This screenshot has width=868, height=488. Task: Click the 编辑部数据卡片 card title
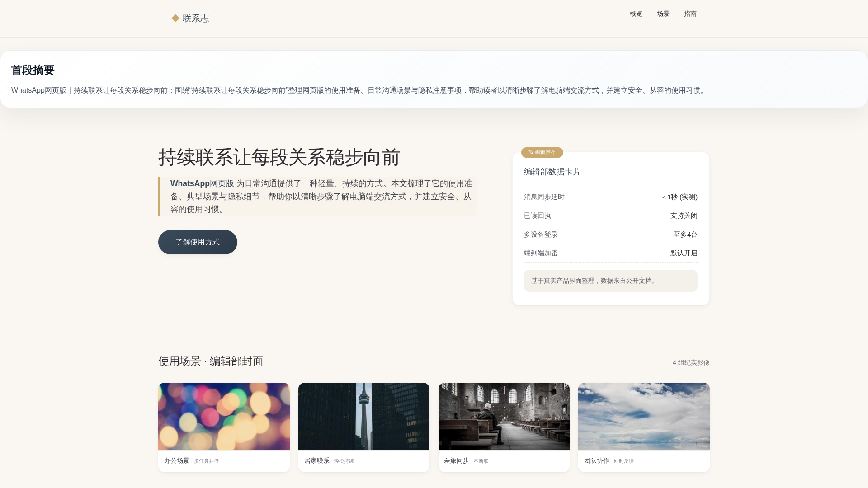point(552,172)
